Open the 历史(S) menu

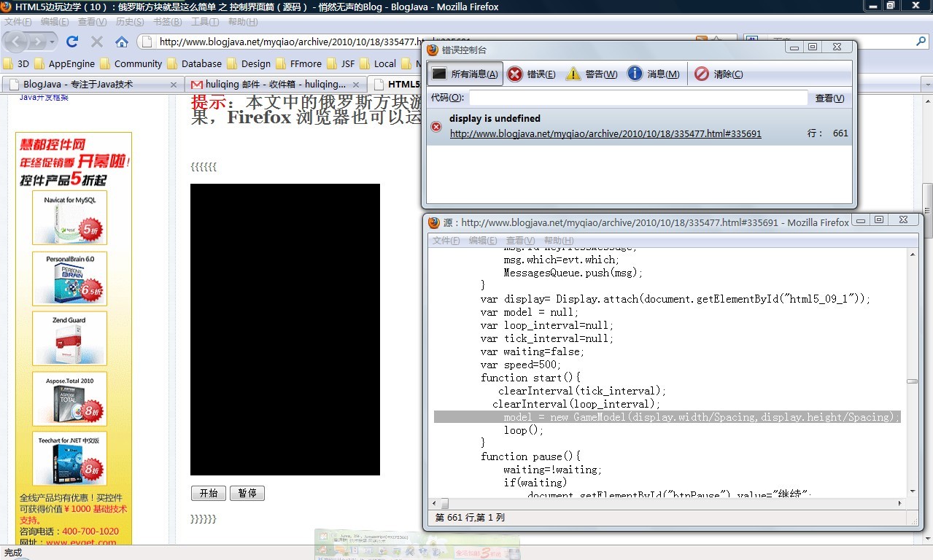click(x=130, y=22)
